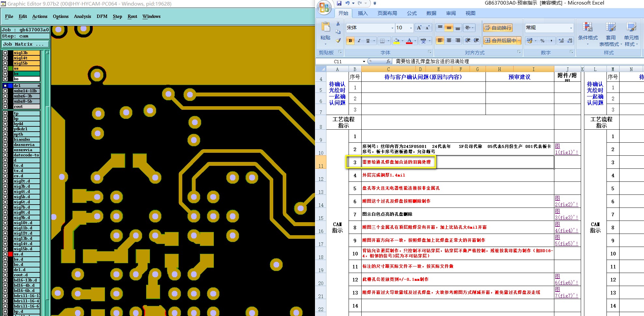Open the Rout menu in Graphic Editor

132,16
